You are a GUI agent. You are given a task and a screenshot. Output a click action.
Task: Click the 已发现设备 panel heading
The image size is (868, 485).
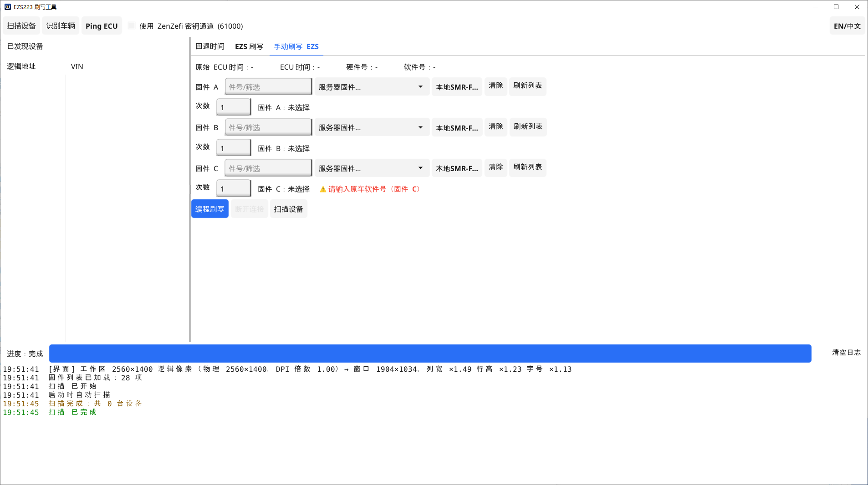click(x=25, y=46)
